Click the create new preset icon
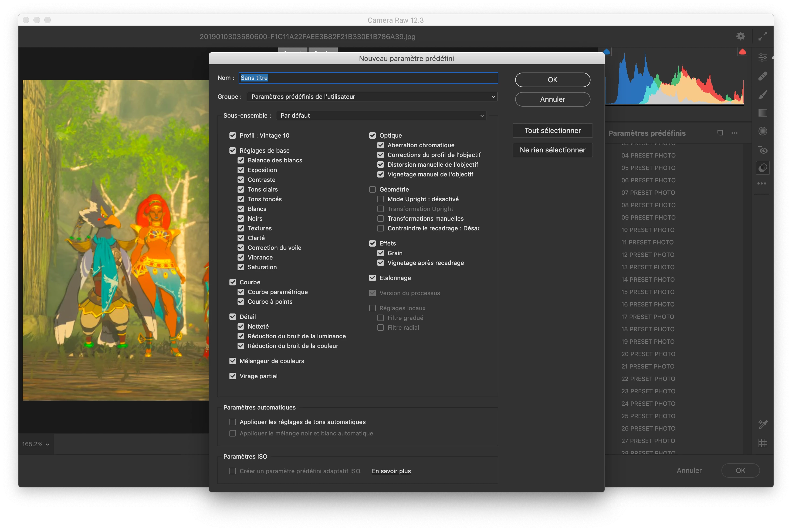The height and width of the screenshot is (532, 792). (720, 133)
